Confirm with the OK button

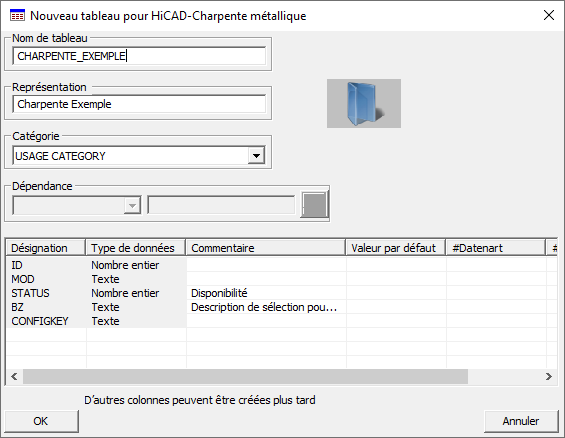click(41, 421)
